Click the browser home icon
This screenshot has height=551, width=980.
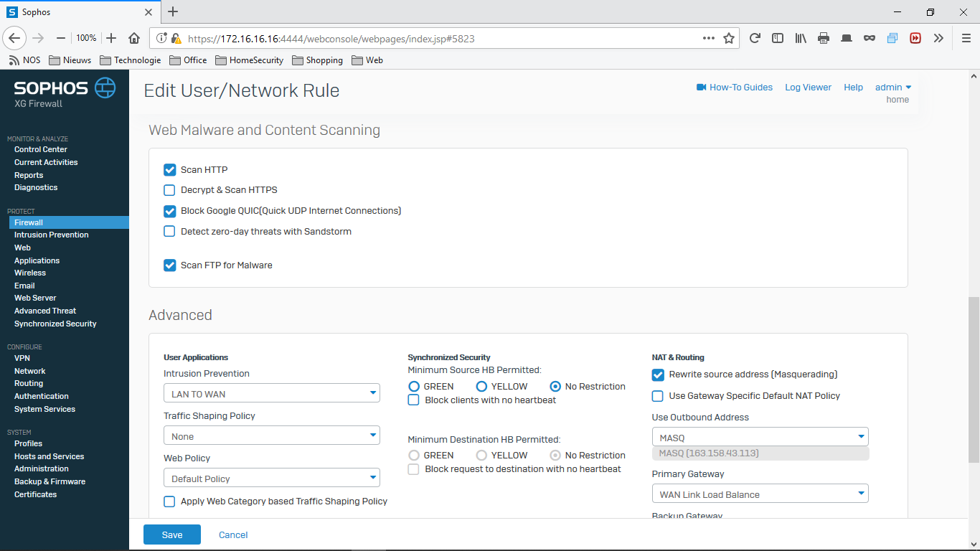pos(134,38)
